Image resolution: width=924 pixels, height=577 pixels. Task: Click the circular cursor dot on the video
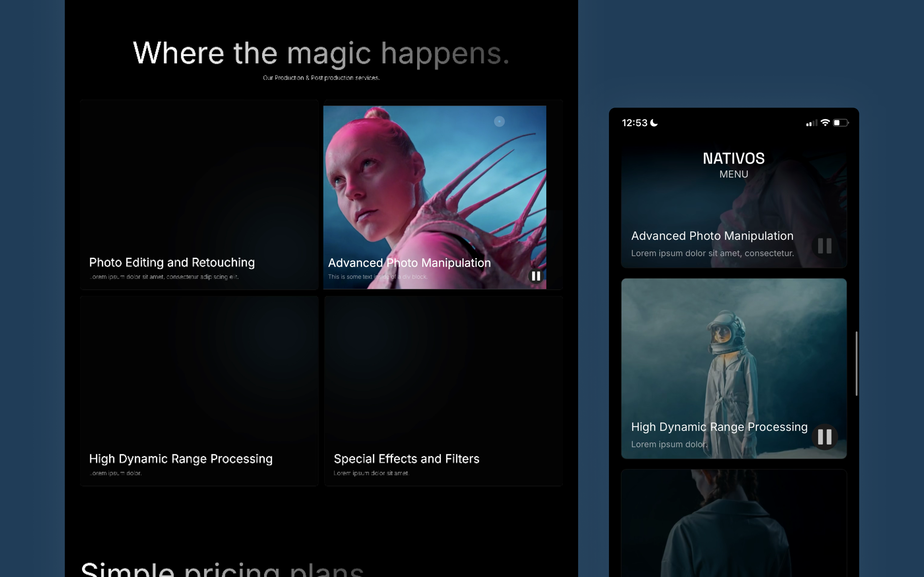pos(499,121)
